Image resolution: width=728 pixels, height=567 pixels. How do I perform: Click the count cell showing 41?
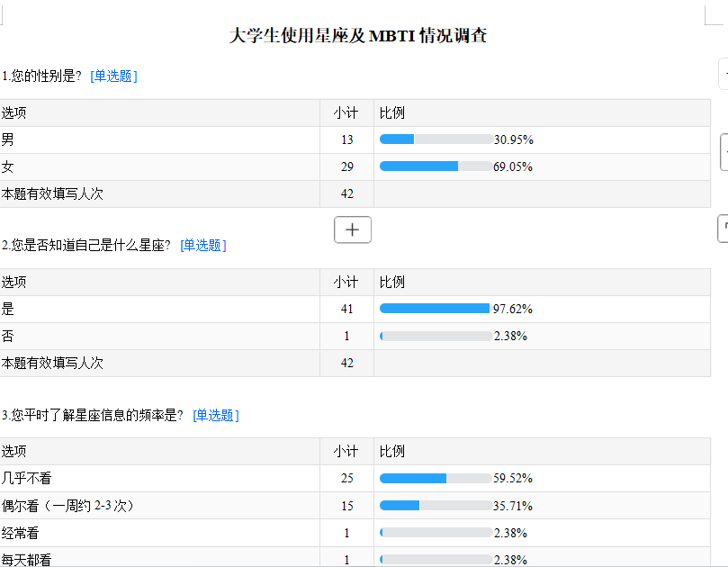pos(346,309)
